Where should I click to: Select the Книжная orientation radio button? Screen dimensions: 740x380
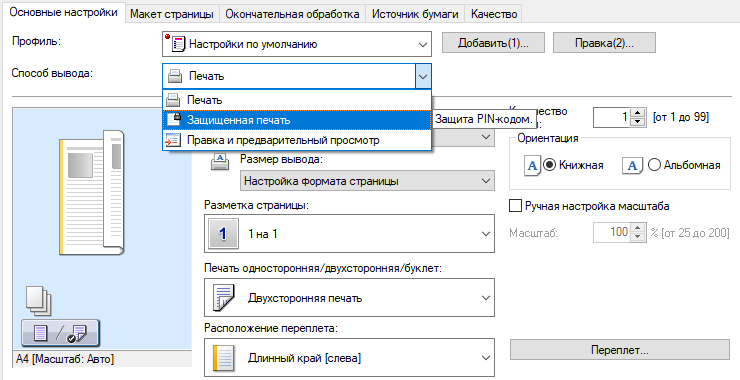[x=549, y=165]
